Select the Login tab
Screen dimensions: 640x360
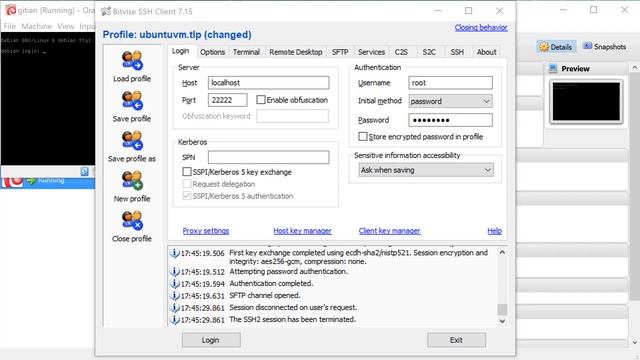(180, 51)
